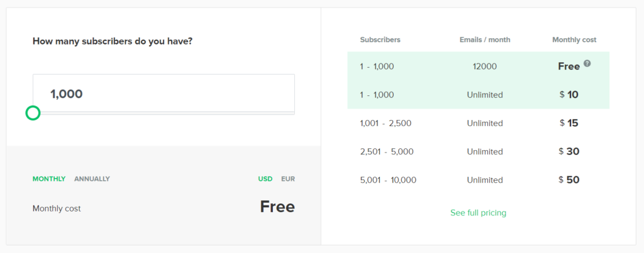Click the help icon beside Free
Screen dimensions: 644x253
[587, 63]
